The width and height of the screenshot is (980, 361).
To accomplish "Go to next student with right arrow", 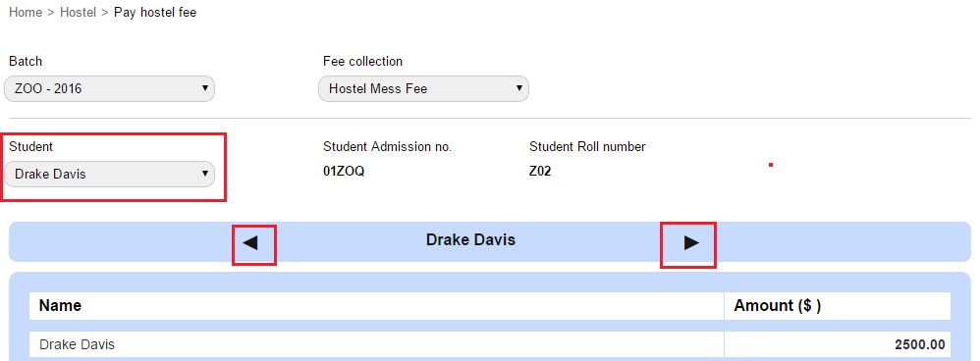I will click(x=691, y=243).
